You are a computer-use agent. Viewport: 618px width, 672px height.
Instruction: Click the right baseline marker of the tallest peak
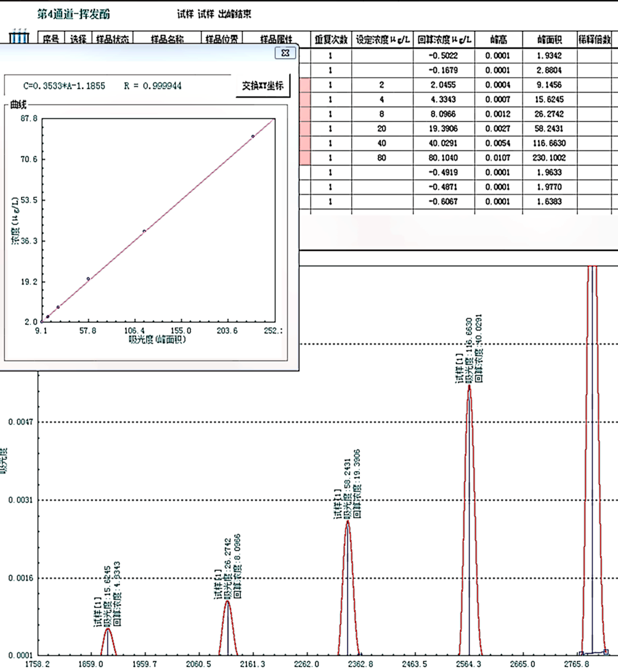(606, 651)
